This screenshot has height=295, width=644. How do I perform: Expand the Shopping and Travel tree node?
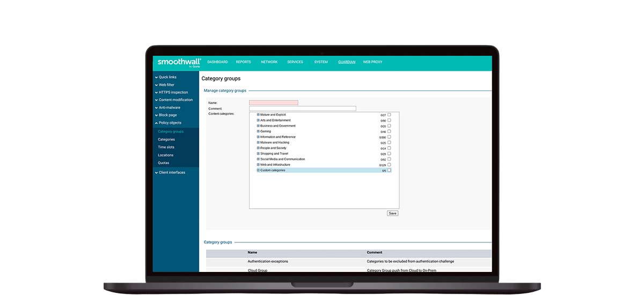(258, 153)
